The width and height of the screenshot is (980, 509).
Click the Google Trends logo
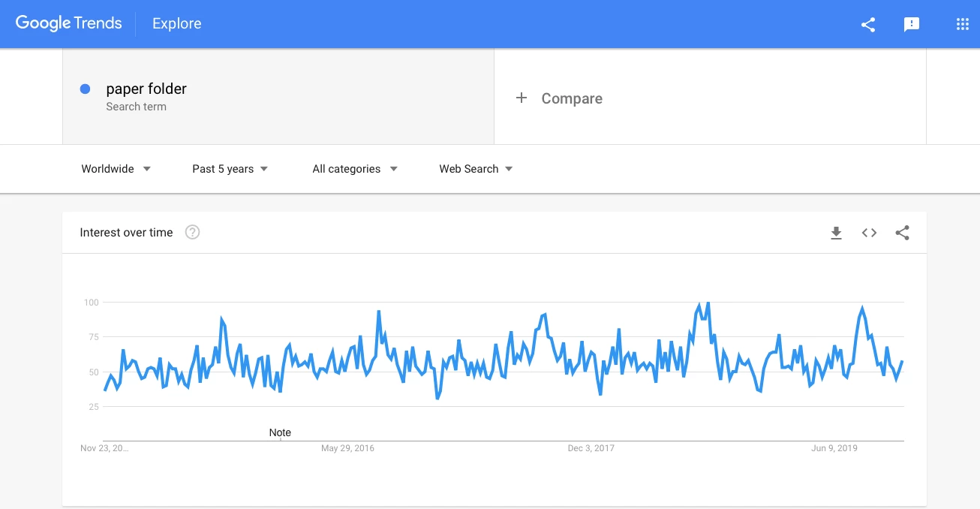pos(68,23)
